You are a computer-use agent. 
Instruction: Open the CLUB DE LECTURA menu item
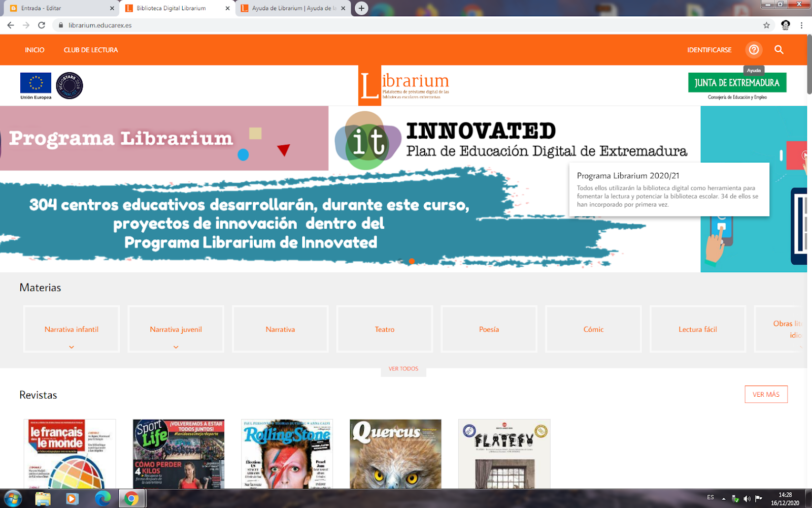click(x=91, y=50)
